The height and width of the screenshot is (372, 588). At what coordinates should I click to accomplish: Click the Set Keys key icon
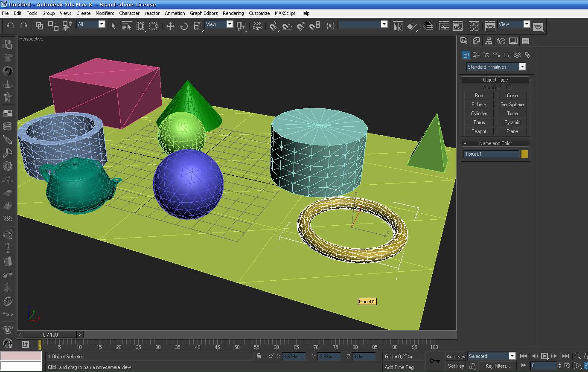[435, 361]
